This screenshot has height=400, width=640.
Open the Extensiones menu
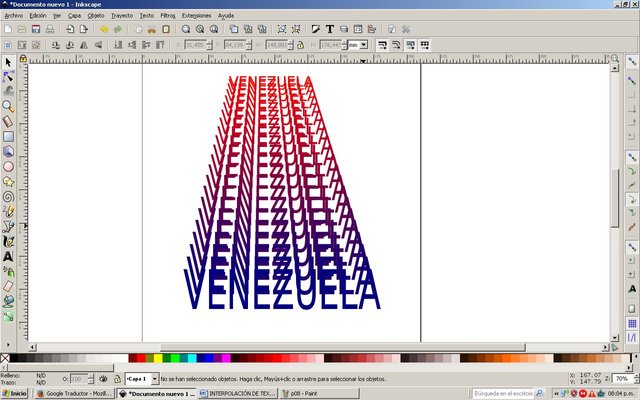[196, 16]
